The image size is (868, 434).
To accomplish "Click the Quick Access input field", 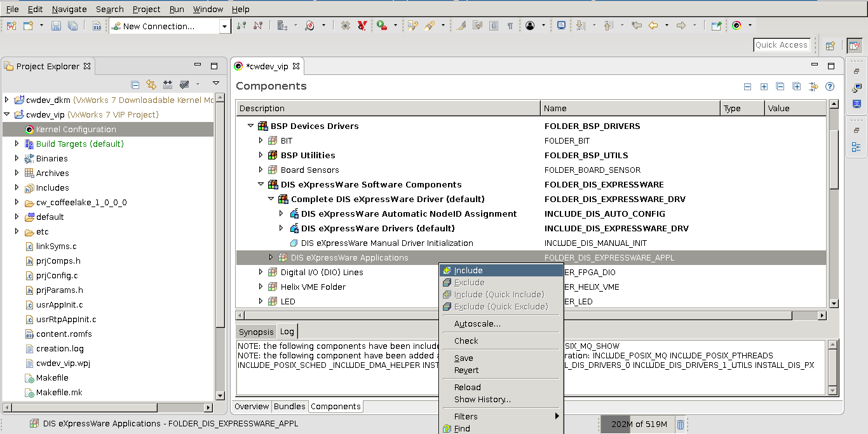I will (781, 45).
